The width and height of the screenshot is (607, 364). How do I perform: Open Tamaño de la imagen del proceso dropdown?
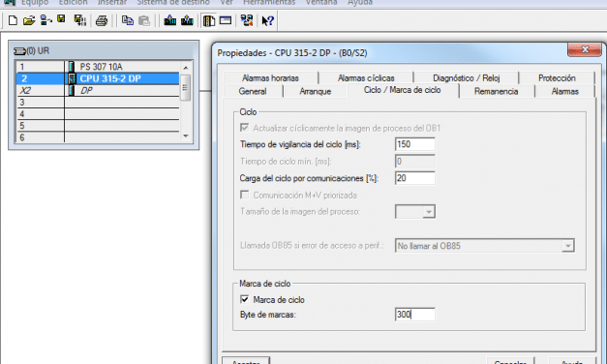click(429, 212)
